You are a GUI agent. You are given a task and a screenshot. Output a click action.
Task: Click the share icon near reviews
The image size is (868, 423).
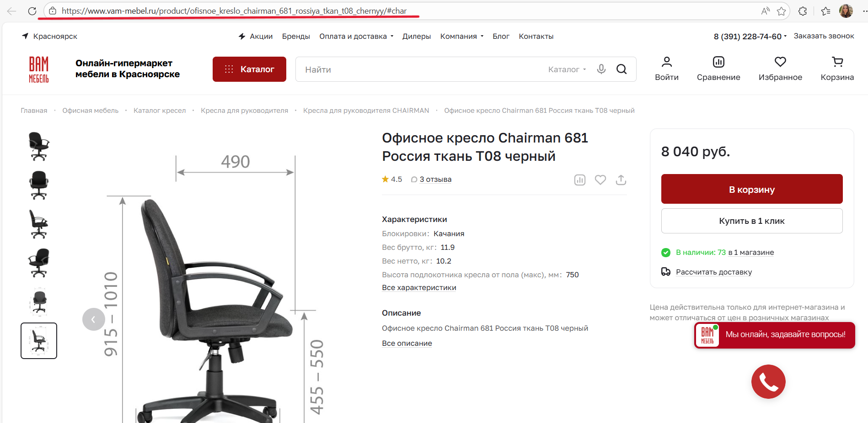pos(621,180)
